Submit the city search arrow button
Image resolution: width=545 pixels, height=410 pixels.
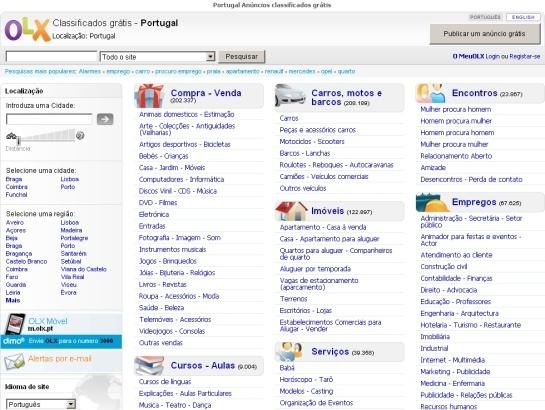105,119
